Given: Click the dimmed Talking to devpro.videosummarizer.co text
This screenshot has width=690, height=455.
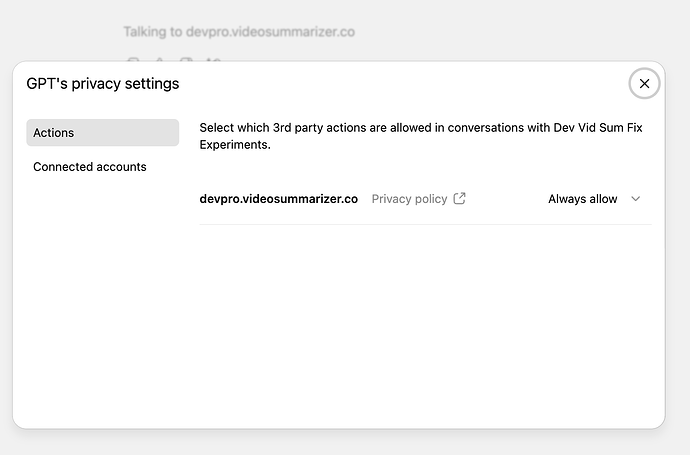Looking at the screenshot, I should 239,32.
